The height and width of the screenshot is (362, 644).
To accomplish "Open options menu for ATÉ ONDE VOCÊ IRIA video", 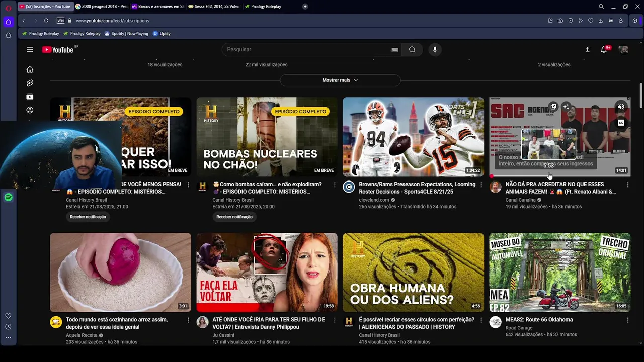I will pos(335,320).
